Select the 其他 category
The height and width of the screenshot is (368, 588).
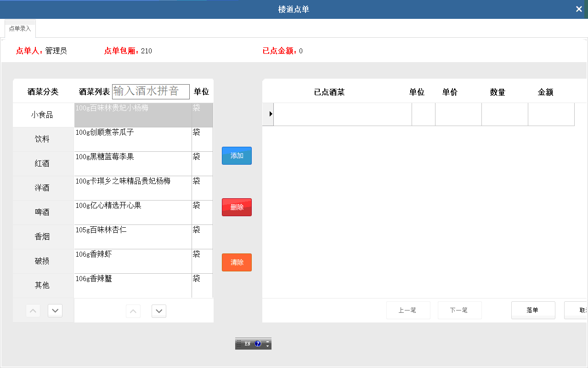pyautogui.click(x=43, y=286)
